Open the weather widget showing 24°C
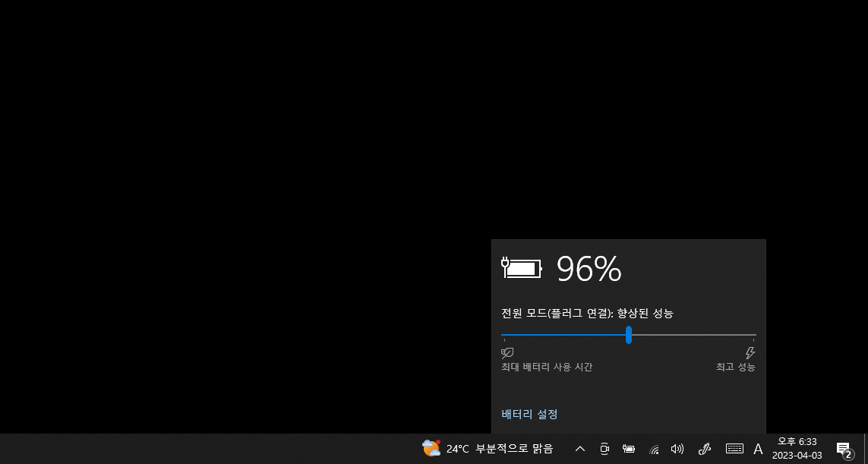Viewport: 868px width, 464px height. pyautogui.click(x=487, y=449)
